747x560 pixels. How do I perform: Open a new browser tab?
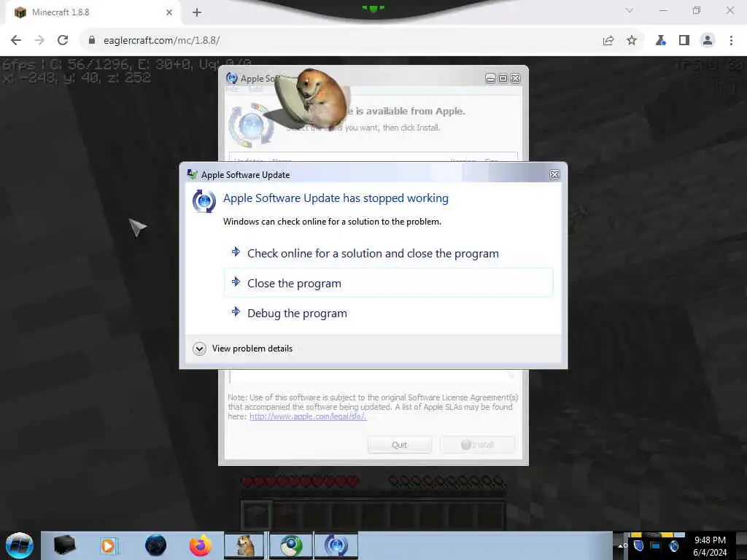point(197,12)
